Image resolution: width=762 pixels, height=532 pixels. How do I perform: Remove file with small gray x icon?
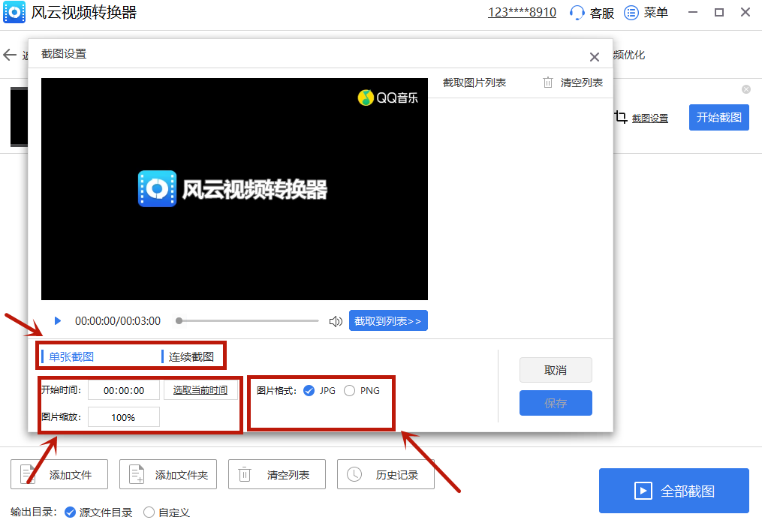[x=746, y=89]
